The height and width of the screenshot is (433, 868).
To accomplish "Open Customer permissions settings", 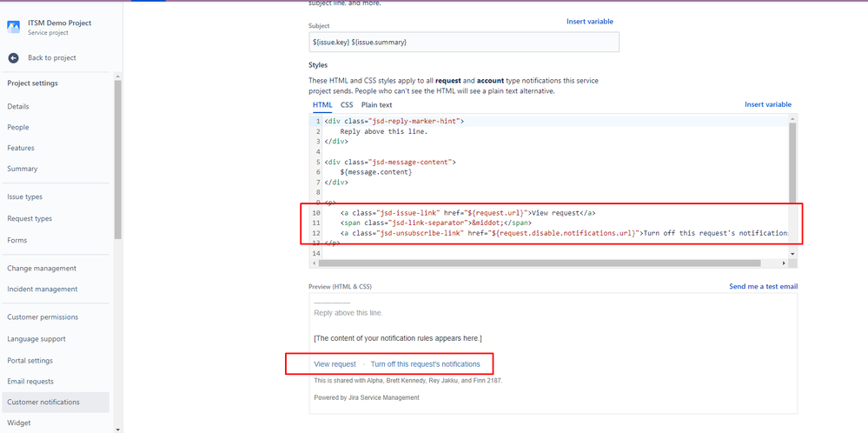I will [x=43, y=317].
